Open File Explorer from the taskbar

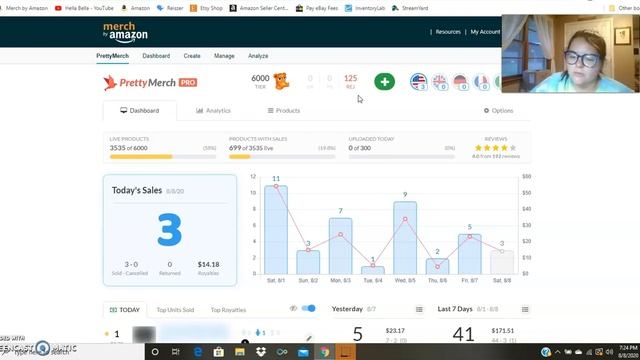click(x=240, y=352)
